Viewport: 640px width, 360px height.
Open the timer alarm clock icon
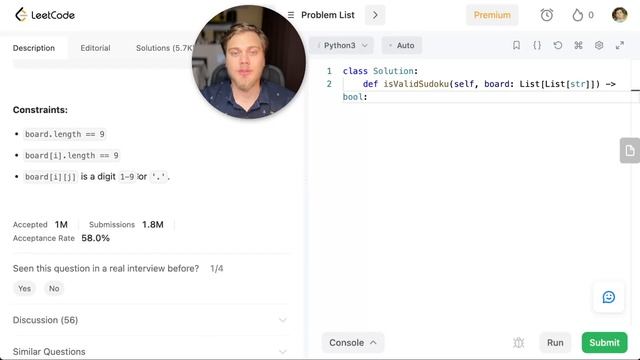(547, 15)
